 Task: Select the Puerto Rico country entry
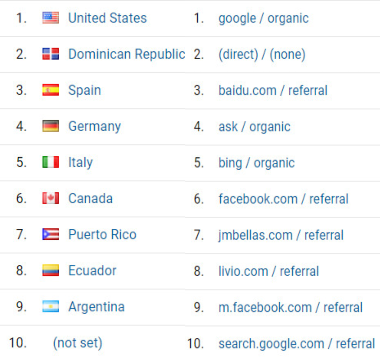pos(102,234)
